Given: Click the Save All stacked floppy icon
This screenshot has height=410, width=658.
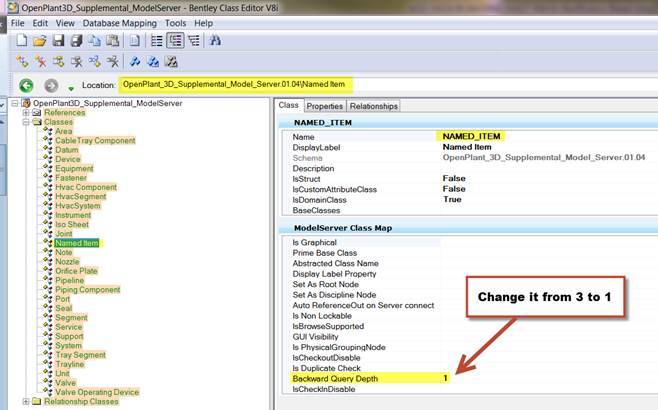Looking at the screenshot, I should [76, 41].
